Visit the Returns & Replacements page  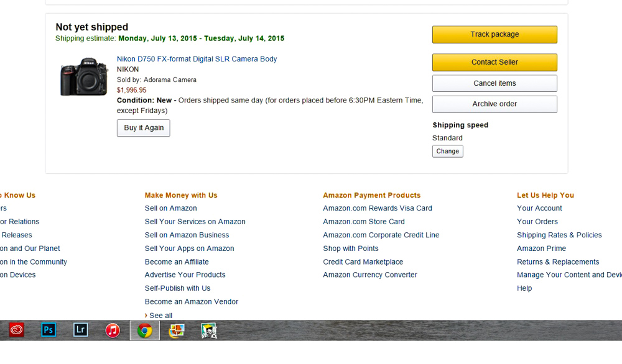pos(558,262)
